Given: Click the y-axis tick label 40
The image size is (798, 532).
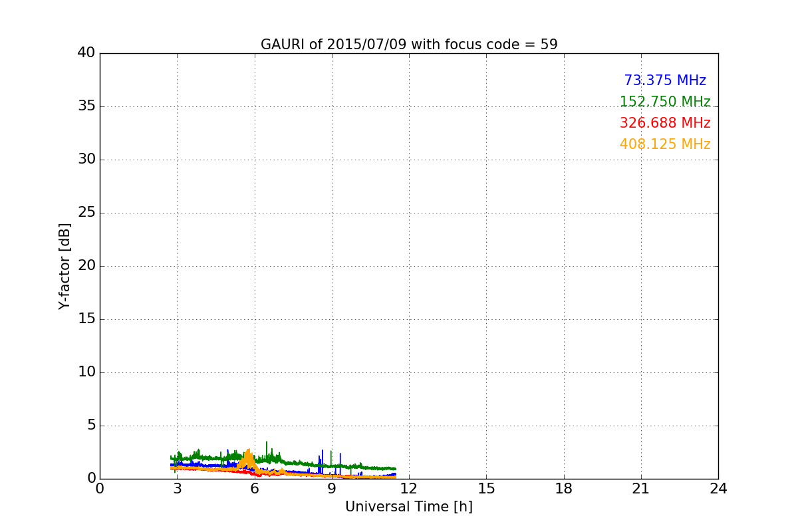Looking at the screenshot, I should point(86,53).
